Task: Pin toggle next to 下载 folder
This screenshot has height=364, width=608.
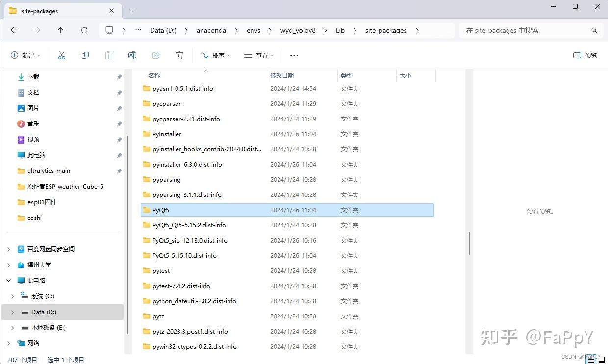Action: pyautogui.click(x=119, y=77)
